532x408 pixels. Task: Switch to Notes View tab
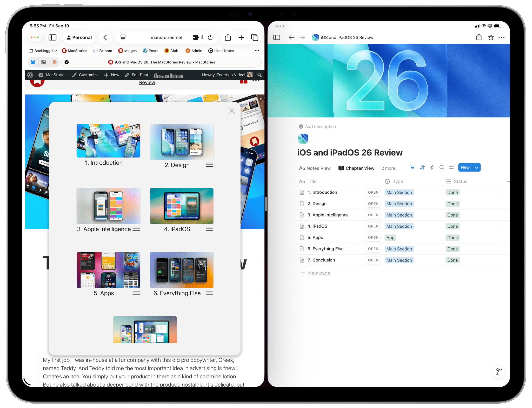(x=315, y=168)
